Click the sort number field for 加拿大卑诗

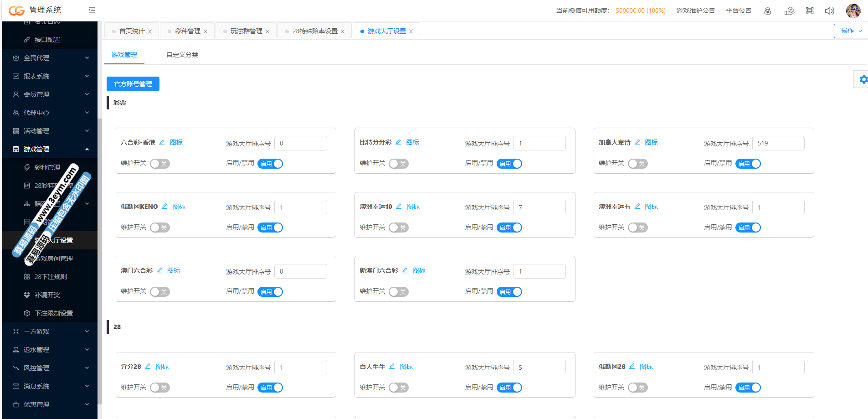pyautogui.click(x=778, y=143)
